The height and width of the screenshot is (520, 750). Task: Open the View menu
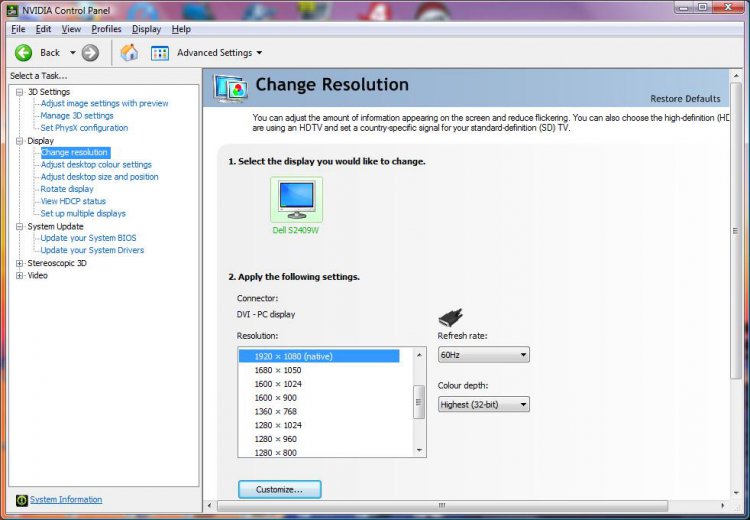tap(71, 29)
